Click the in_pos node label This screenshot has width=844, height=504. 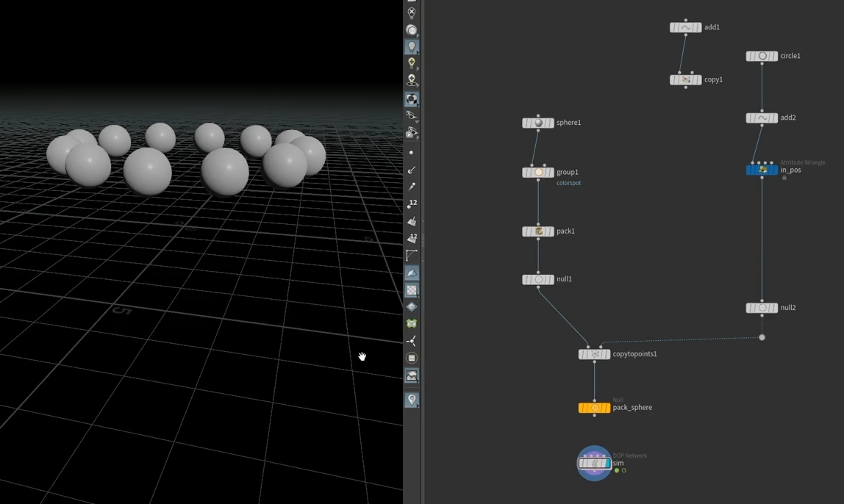(791, 170)
